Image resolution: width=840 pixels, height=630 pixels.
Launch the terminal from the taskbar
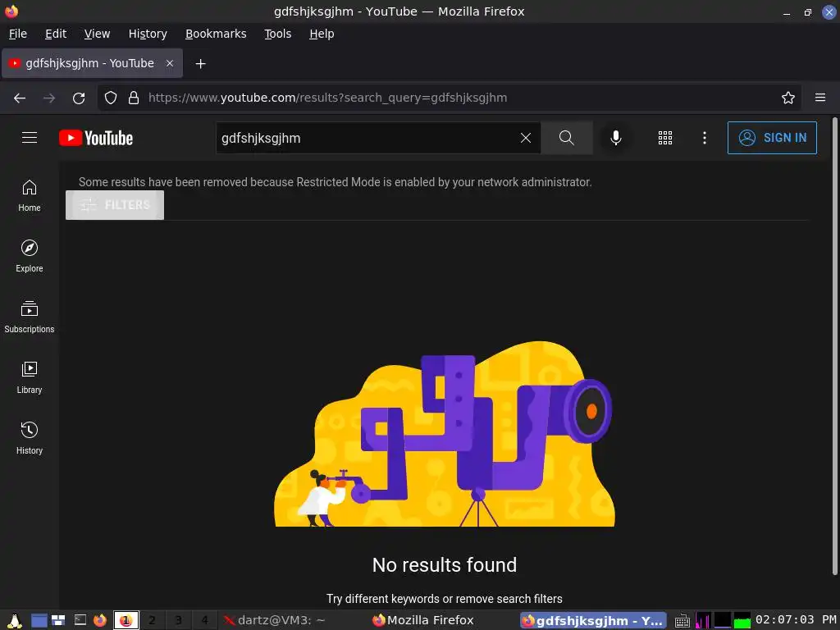[x=80, y=620]
